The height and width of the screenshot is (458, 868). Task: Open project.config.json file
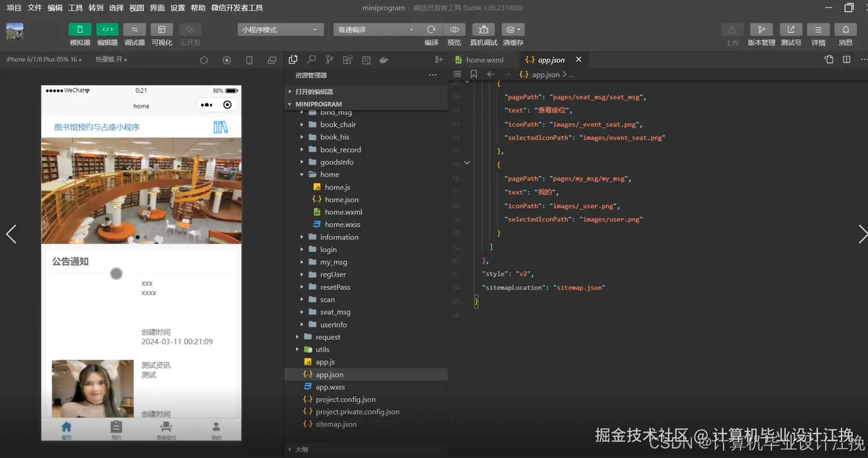[346, 399]
